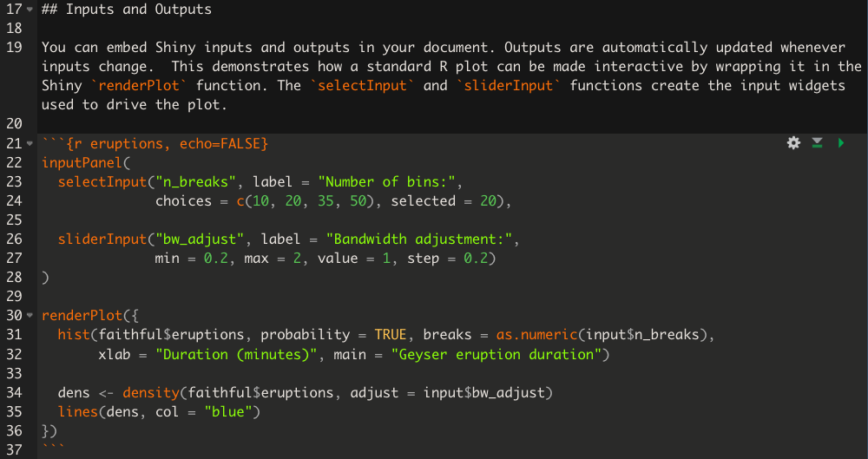Collapse the renderPlot block fold arrow at line 30

point(30,316)
